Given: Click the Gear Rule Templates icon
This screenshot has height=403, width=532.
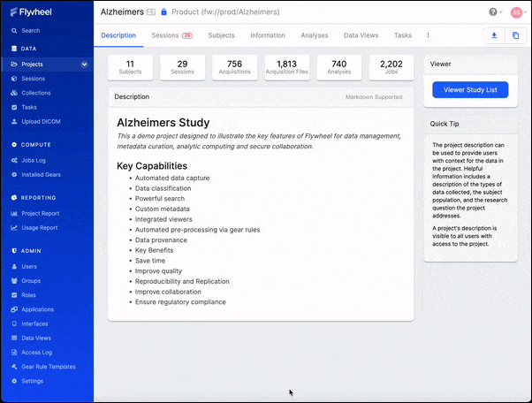Looking at the screenshot, I should click(x=14, y=367).
